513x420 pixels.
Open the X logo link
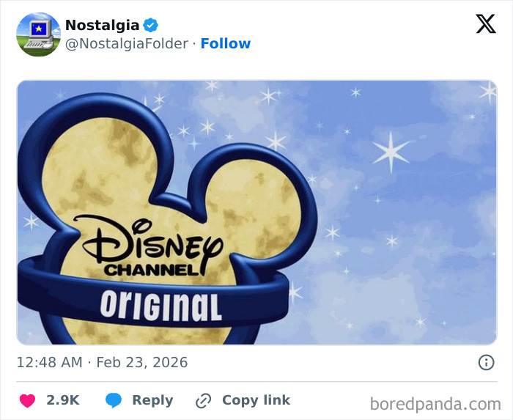485,24
